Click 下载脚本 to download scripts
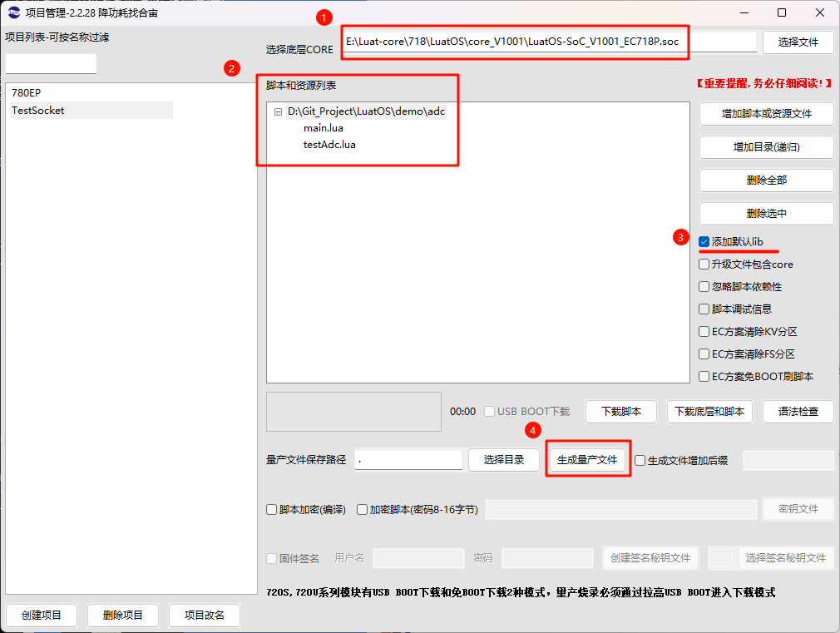 point(620,411)
